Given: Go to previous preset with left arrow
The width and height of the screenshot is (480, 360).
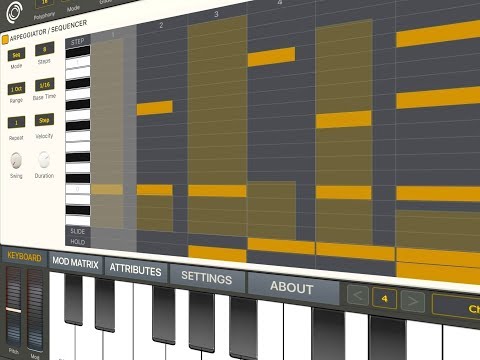Looking at the screenshot, I should pyautogui.click(x=358, y=295).
